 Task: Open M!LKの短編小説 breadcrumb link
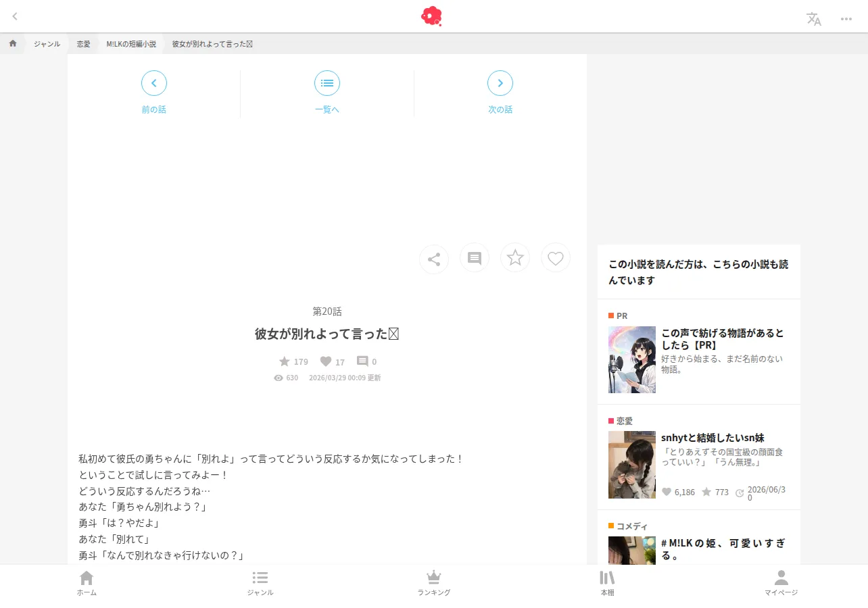[x=131, y=44]
